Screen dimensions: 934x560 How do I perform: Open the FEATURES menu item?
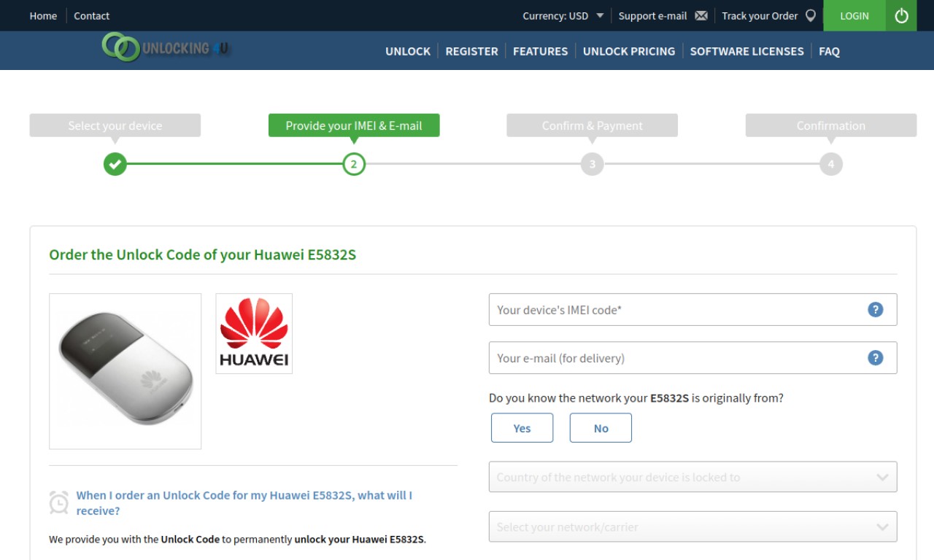[x=540, y=51]
